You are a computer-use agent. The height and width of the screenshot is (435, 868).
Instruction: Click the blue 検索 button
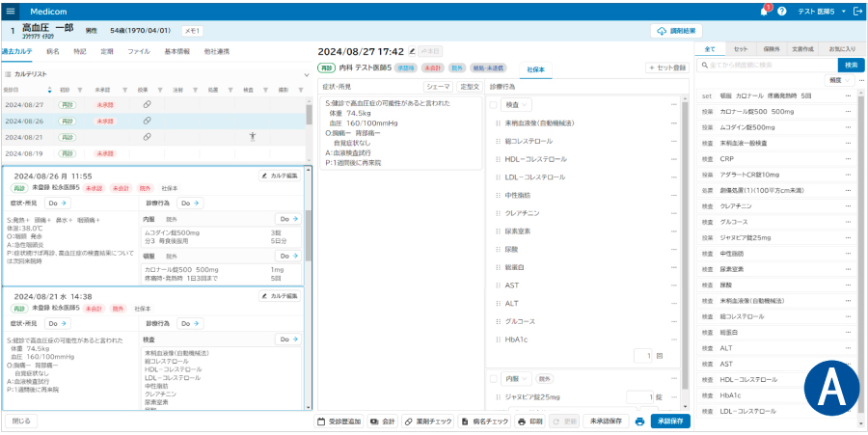pyautogui.click(x=851, y=66)
